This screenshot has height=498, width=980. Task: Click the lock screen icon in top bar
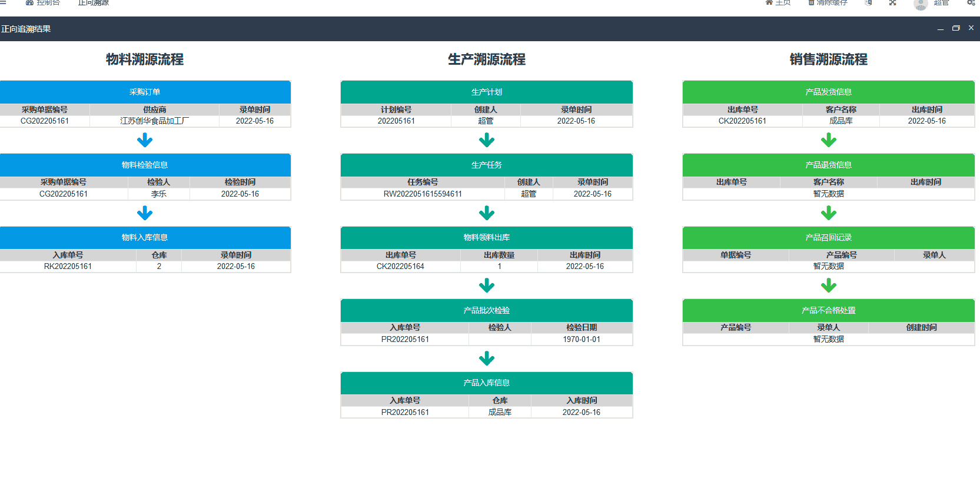tap(868, 3)
